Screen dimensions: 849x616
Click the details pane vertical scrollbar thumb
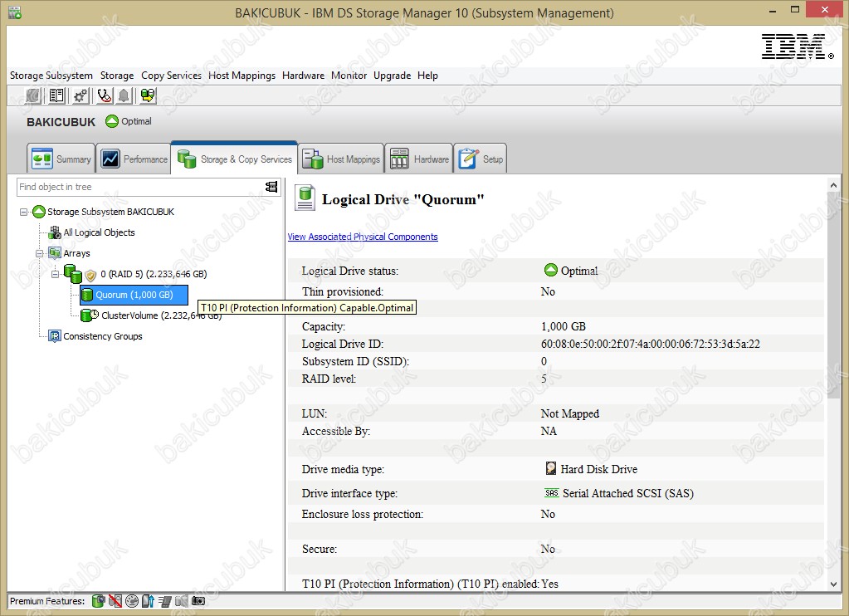pyautogui.click(x=833, y=296)
